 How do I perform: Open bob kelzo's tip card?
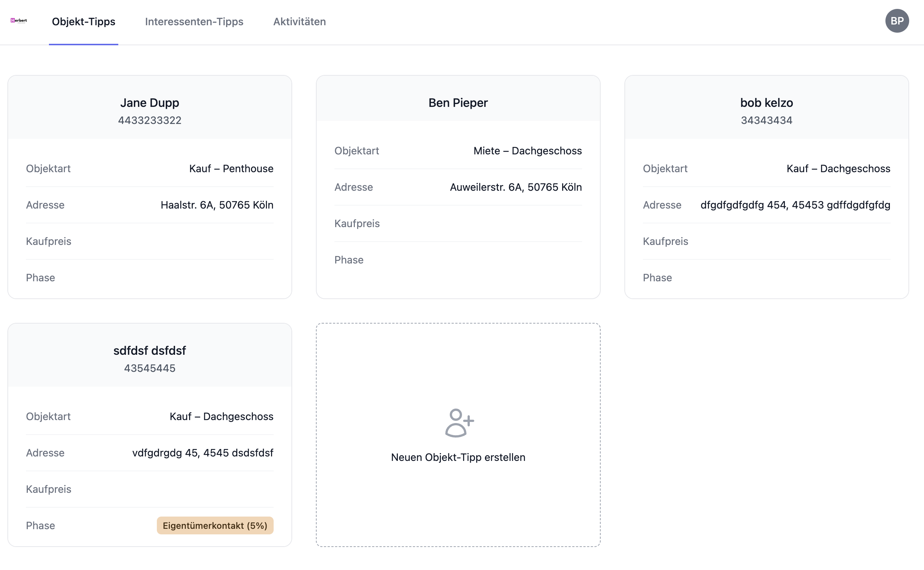(x=766, y=103)
